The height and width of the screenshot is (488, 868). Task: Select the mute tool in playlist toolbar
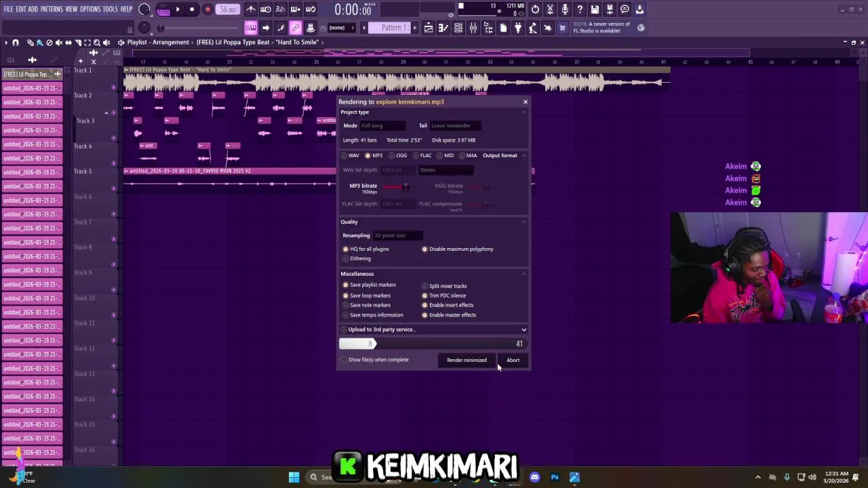point(58,43)
